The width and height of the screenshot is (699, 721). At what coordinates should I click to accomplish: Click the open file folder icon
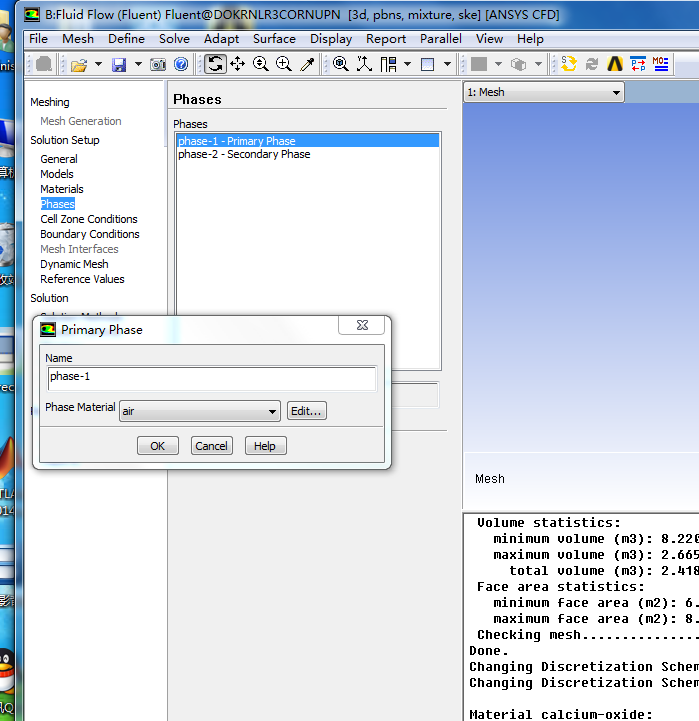(79, 64)
